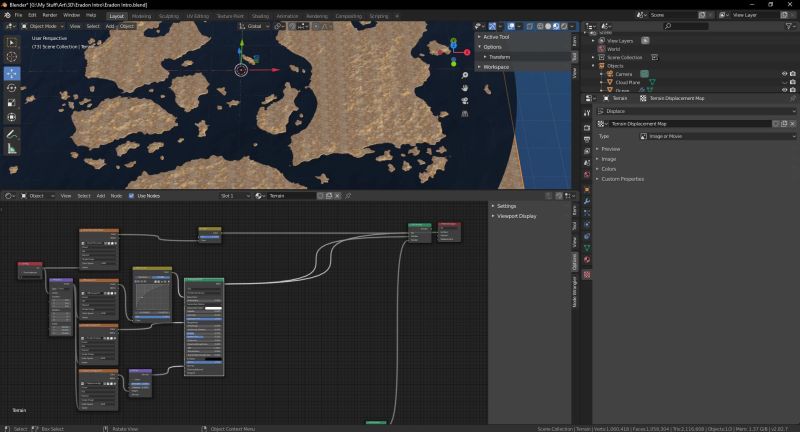The width and height of the screenshot is (800, 432).
Task: Expand the Viewport Display panel in node sidebar
Action: [516, 216]
